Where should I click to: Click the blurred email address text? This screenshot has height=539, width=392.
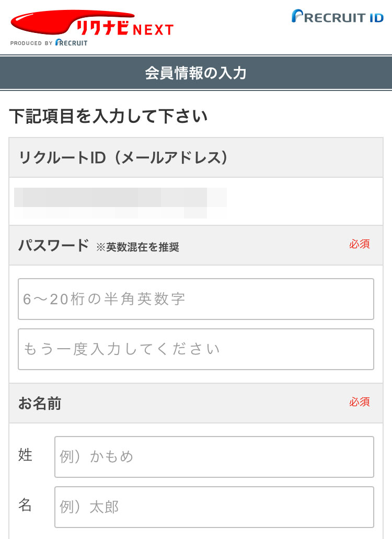(120, 203)
